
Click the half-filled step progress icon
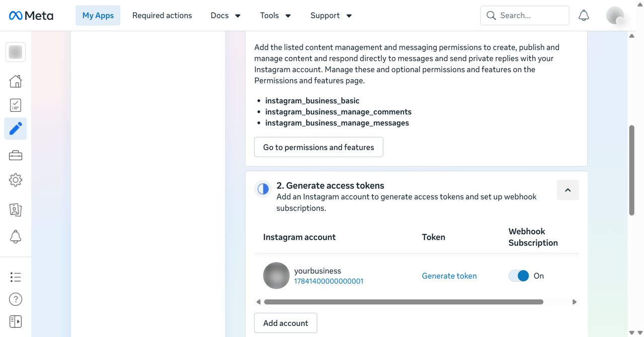click(x=263, y=189)
